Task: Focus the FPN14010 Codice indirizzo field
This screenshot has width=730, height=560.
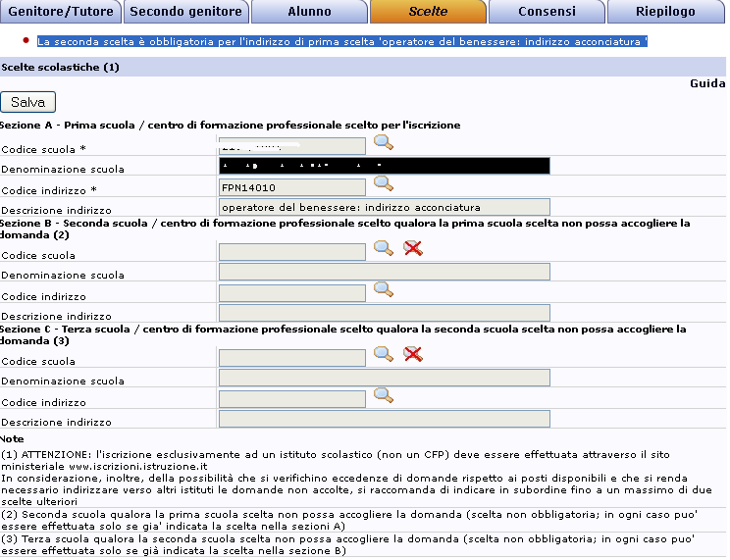Action: (x=291, y=187)
